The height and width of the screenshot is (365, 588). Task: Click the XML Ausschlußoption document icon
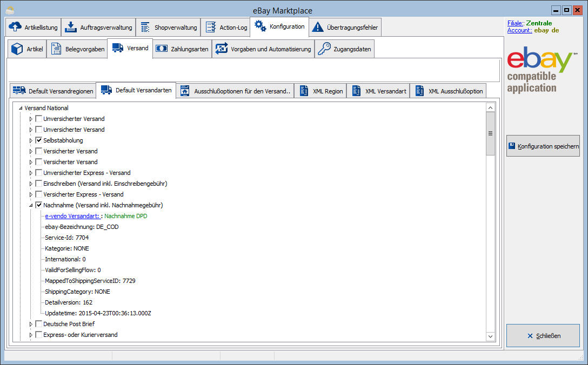tap(419, 91)
